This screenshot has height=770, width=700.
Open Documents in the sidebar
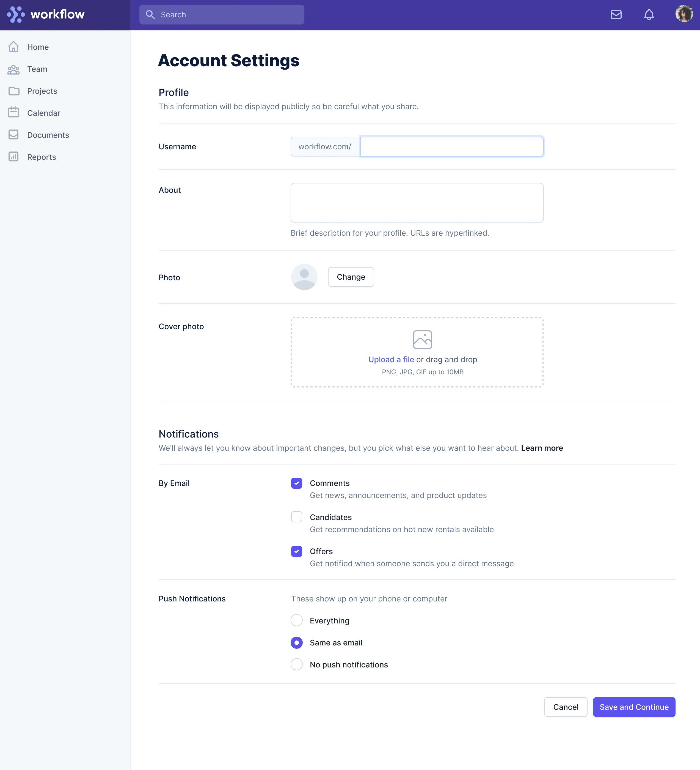[48, 135]
